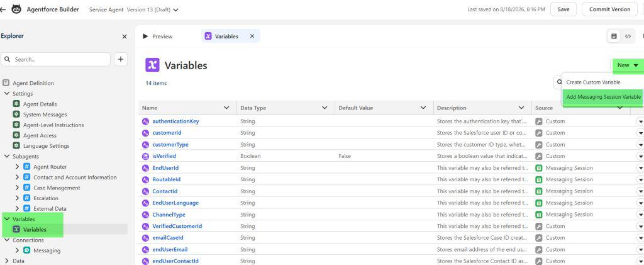This screenshot has width=644, height=265.
Task: Open the isVerified variable link
Action: coord(164,156)
